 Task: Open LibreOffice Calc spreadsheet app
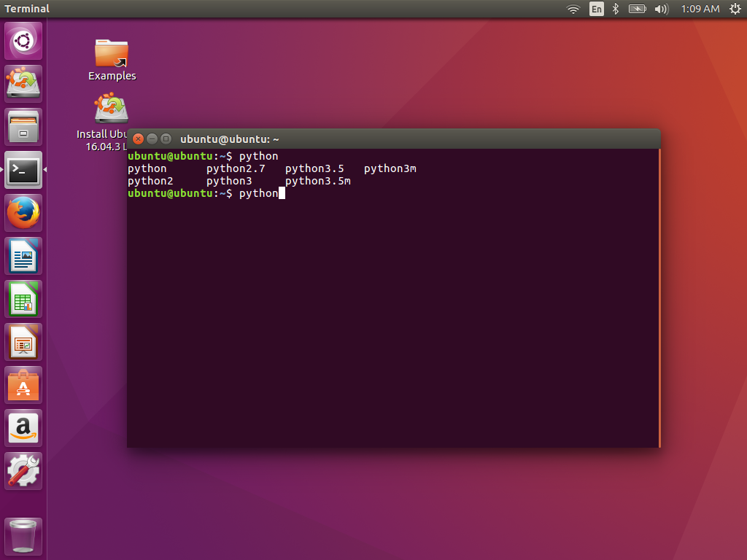[23, 299]
